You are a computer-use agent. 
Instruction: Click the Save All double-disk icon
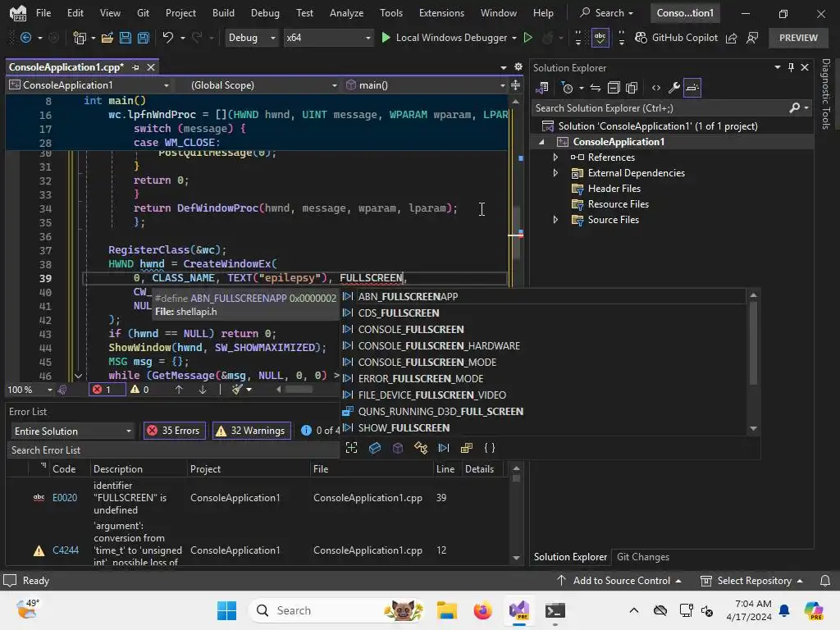point(143,38)
